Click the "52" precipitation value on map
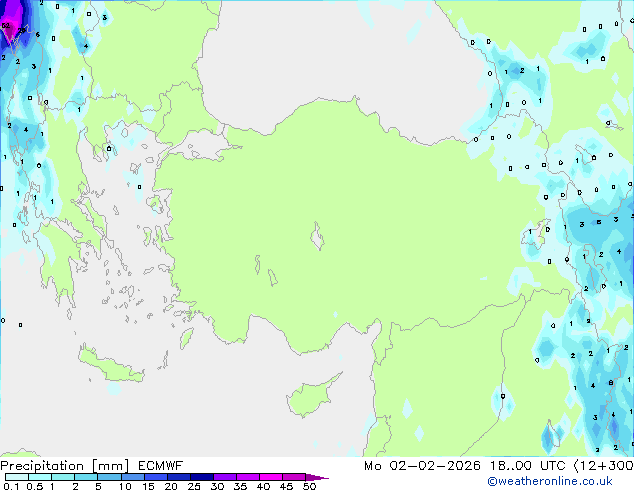This screenshot has height=490, width=634. pos(6,25)
